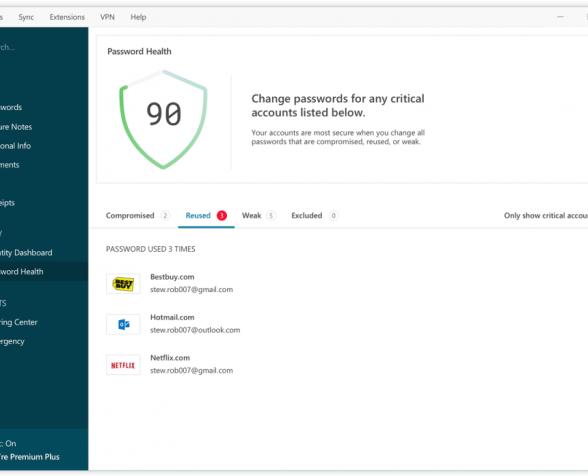The image size is (588, 476).
Task: Click the Password Health panel title
Action: tap(139, 51)
